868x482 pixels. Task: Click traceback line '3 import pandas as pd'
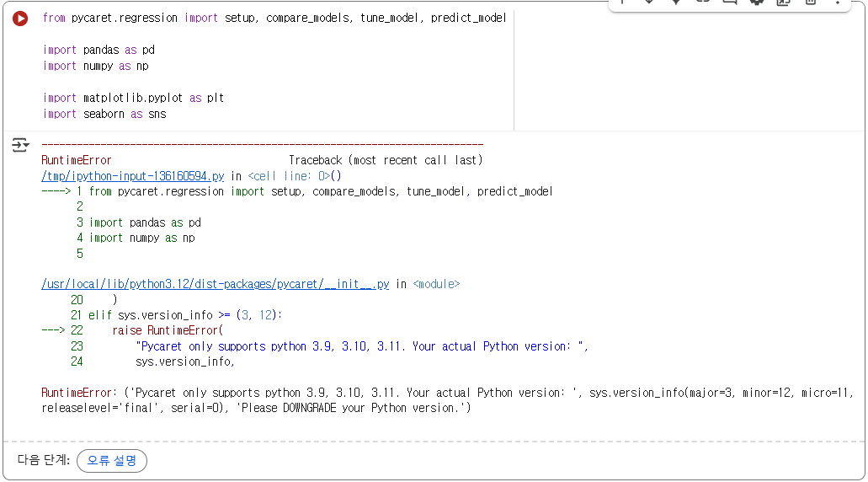coord(139,222)
